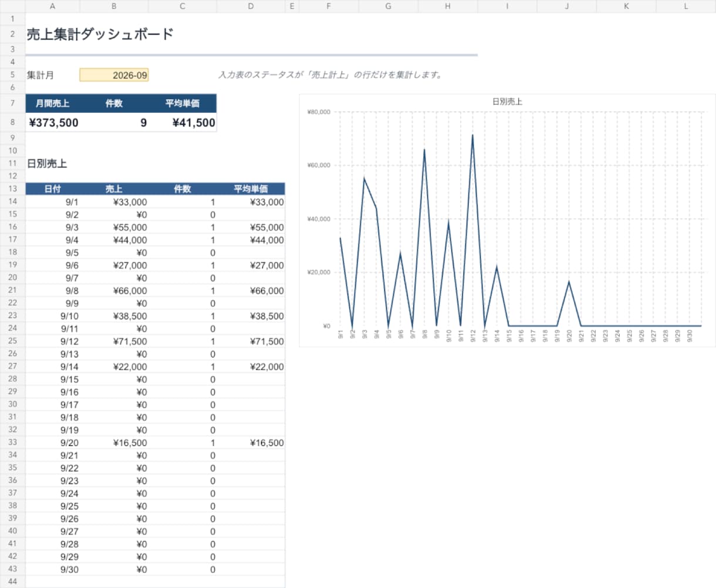
Task: Select the date cell 9/6
Action: coord(53,265)
